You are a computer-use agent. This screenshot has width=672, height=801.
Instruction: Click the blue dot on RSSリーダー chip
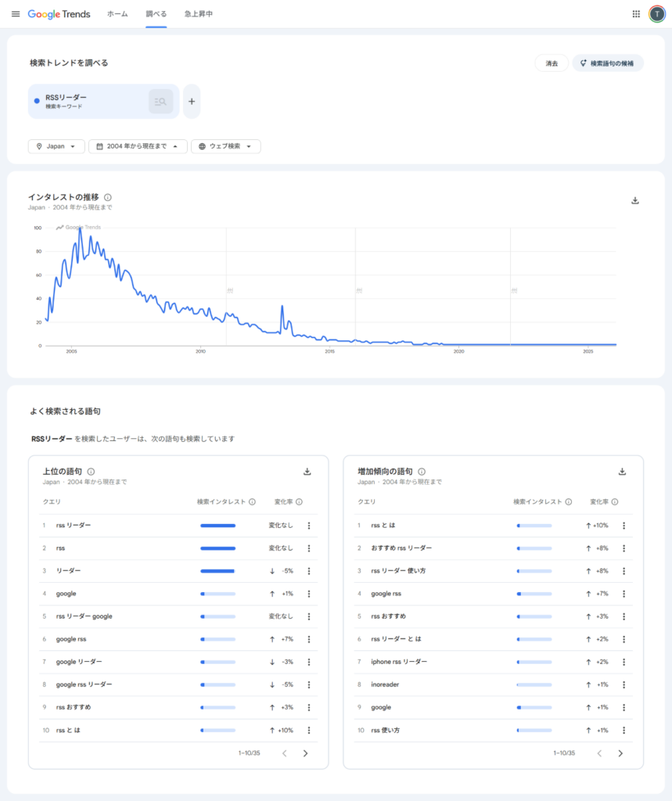coord(37,101)
